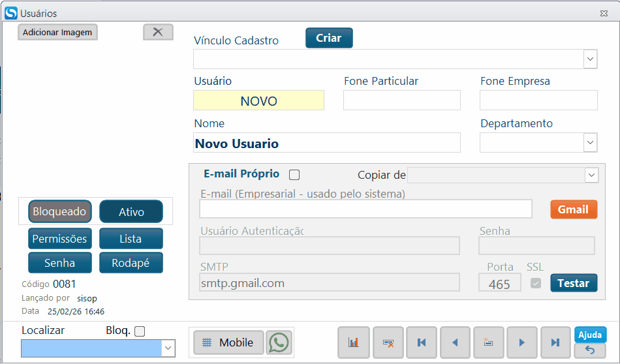Expand the Vínculo Cadastro dropdown
620x364 pixels.
(x=590, y=59)
